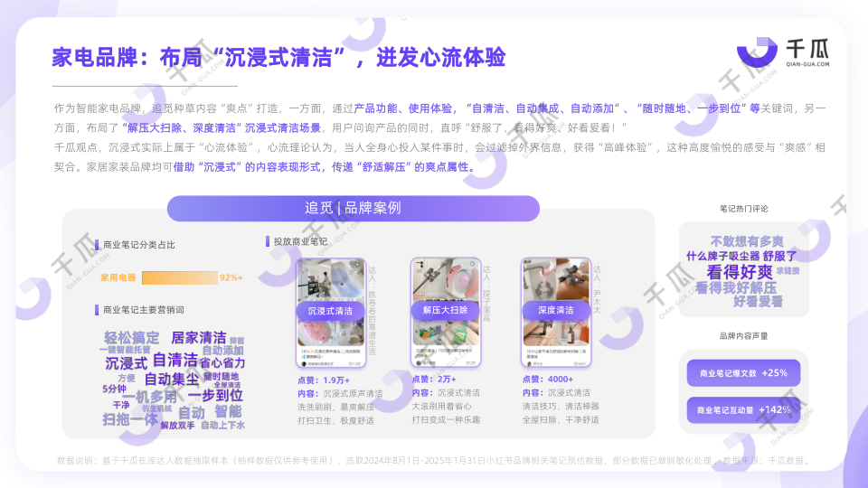The image size is (868, 488).
Task: Click the 点赞：4000+ text
Action: [x=548, y=379]
